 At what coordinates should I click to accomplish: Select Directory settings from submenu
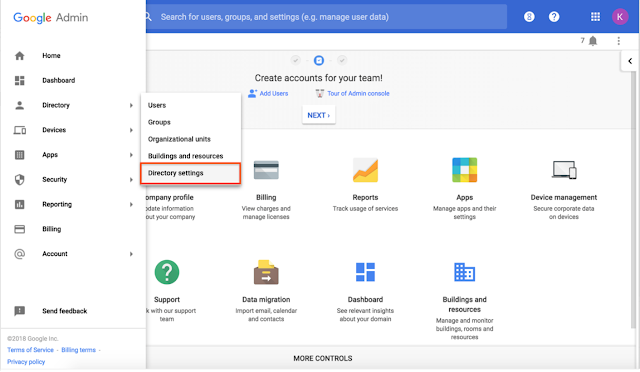click(x=191, y=173)
